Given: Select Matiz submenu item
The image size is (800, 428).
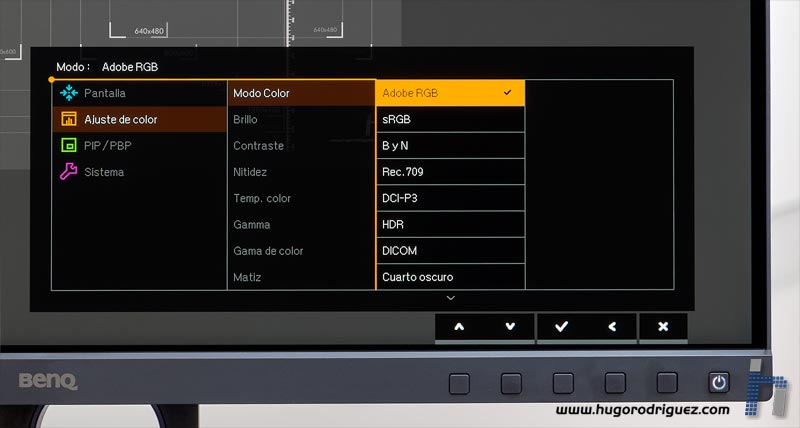Looking at the screenshot, I should 301,277.
